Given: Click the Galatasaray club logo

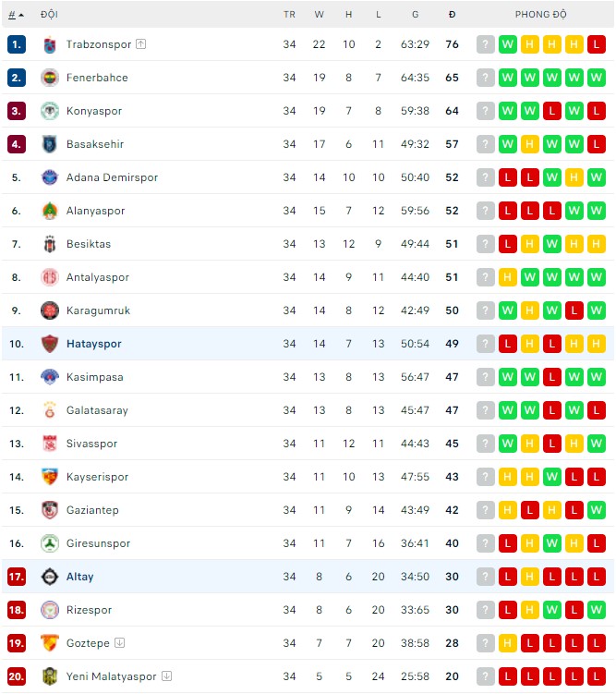Looking at the screenshot, I should pyautogui.click(x=50, y=410).
